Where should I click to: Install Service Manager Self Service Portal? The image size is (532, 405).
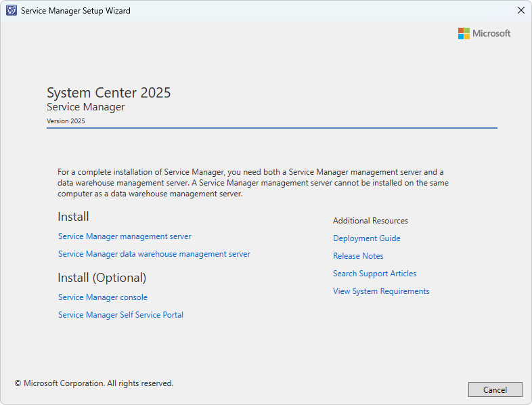(120, 315)
